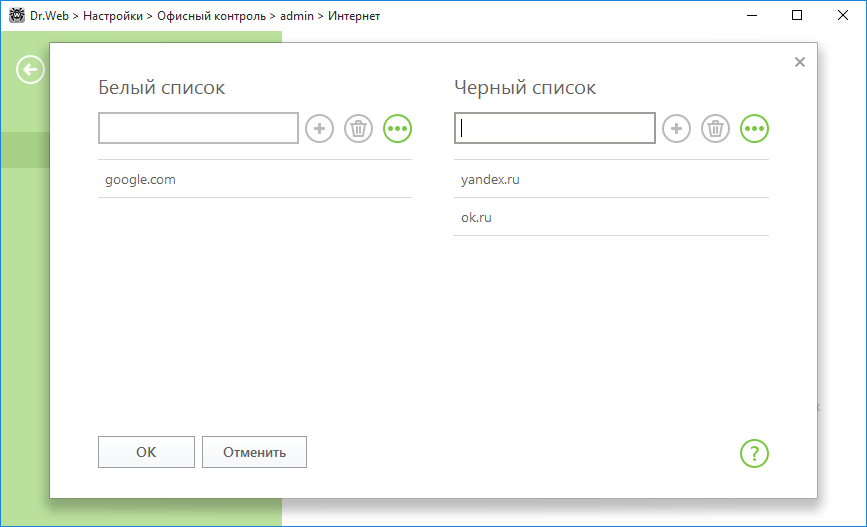This screenshot has height=527, width=867.
Task: Close the lists dialog with the X
Action: click(x=800, y=62)
